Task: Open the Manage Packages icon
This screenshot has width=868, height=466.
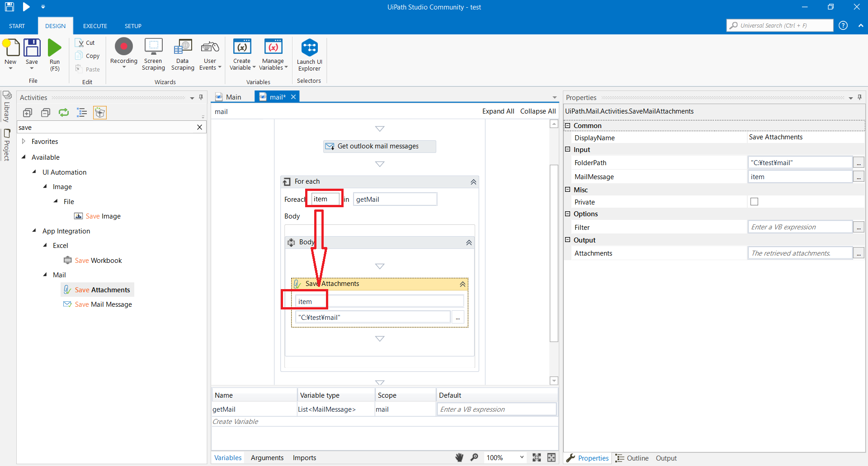Action: [x=100, y=113]
